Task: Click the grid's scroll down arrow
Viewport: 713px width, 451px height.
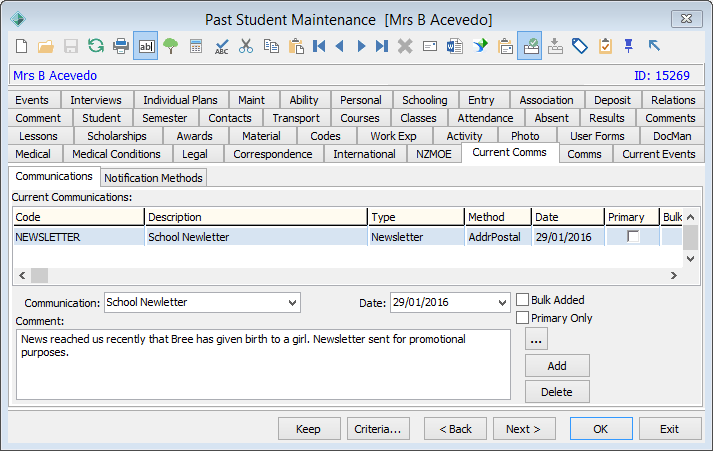Action: point(690,259)
